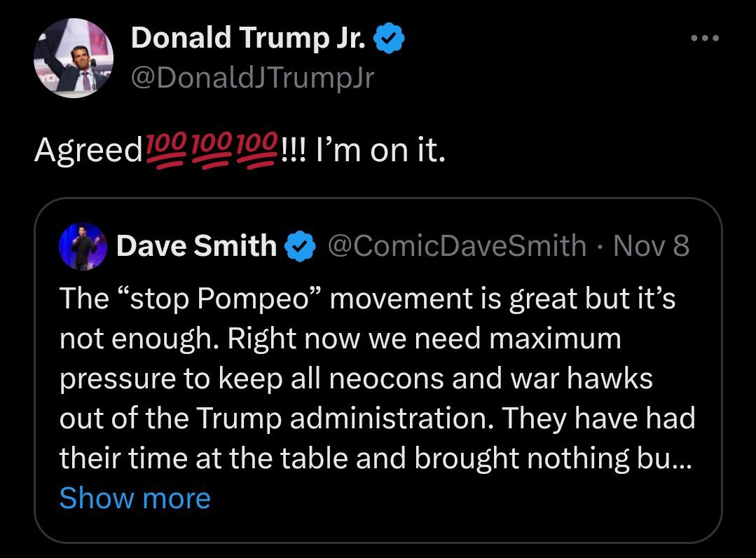Viewport: 756px width, 558px height.
Task: Open Dave Smith's small profile avatar
Action: 83,246
